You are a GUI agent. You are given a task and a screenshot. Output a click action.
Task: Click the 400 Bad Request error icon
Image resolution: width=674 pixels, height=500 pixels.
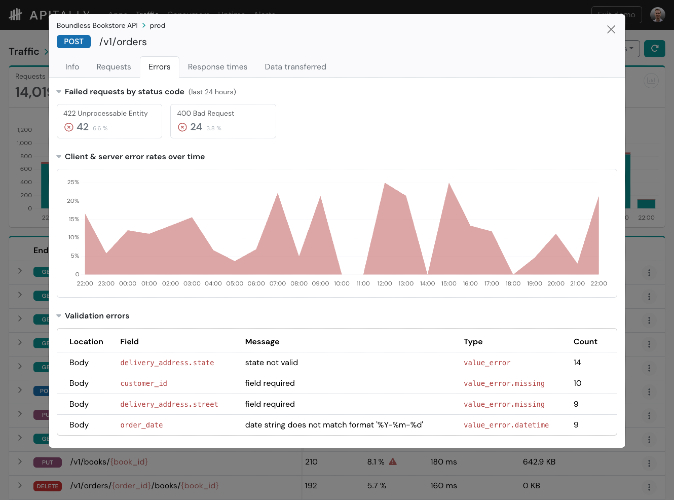pos(182,127)
